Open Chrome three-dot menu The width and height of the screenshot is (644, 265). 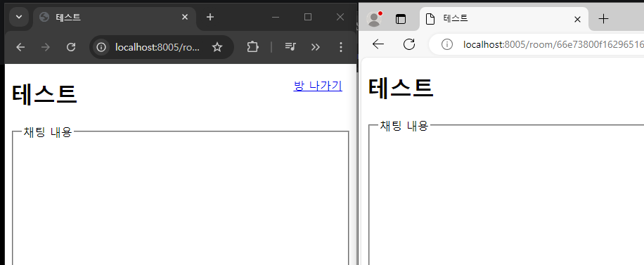(x=340, y=47)
